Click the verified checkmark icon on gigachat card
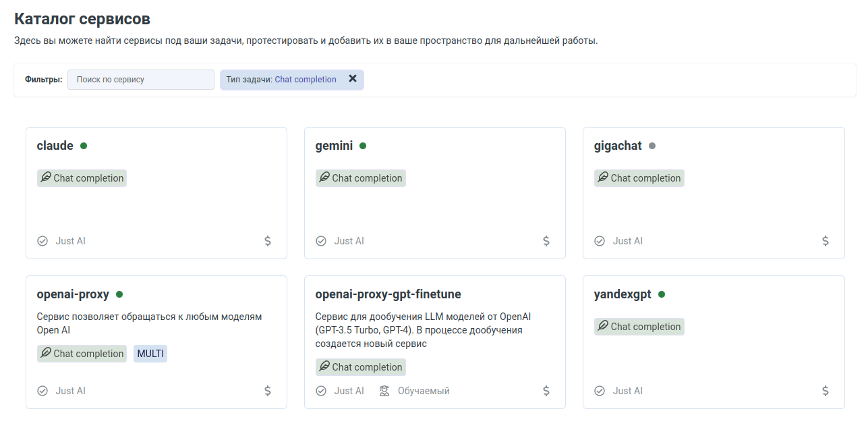 (600, 241)
